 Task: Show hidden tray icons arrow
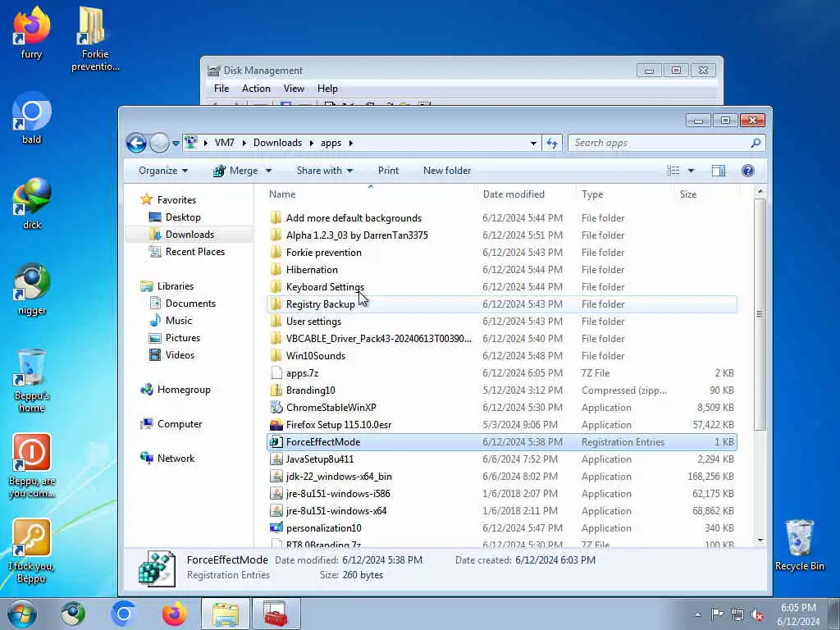click(697, 614)
